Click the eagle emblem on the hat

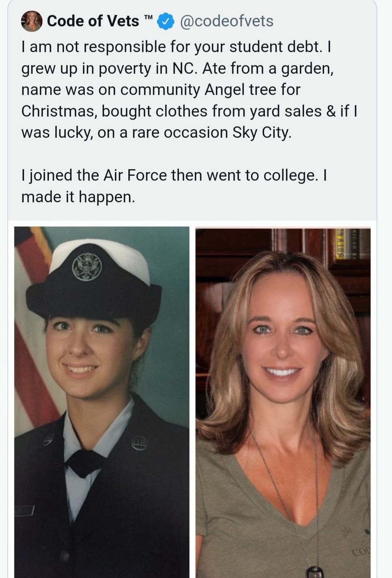coord(86,267)
